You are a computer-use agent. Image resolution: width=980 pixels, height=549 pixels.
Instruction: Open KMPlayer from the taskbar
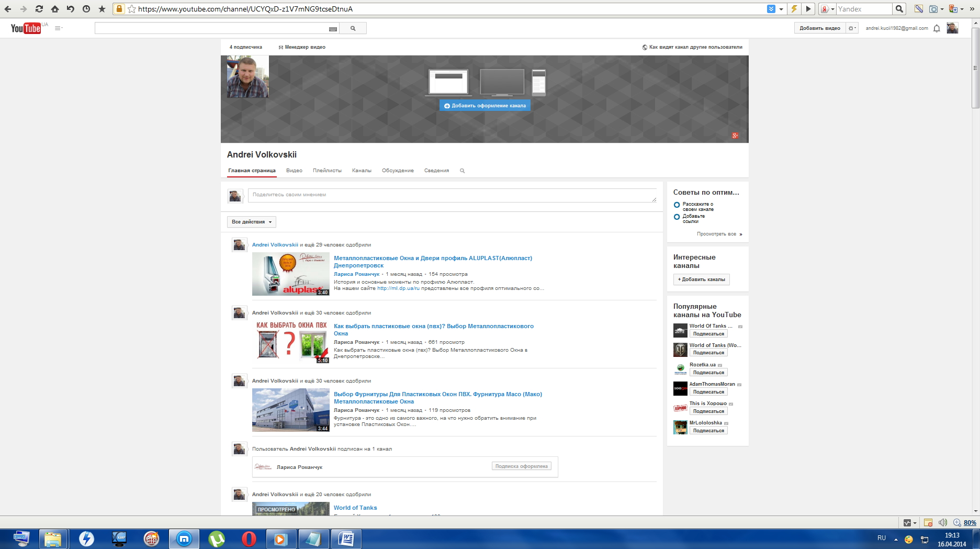click(119, 539)
